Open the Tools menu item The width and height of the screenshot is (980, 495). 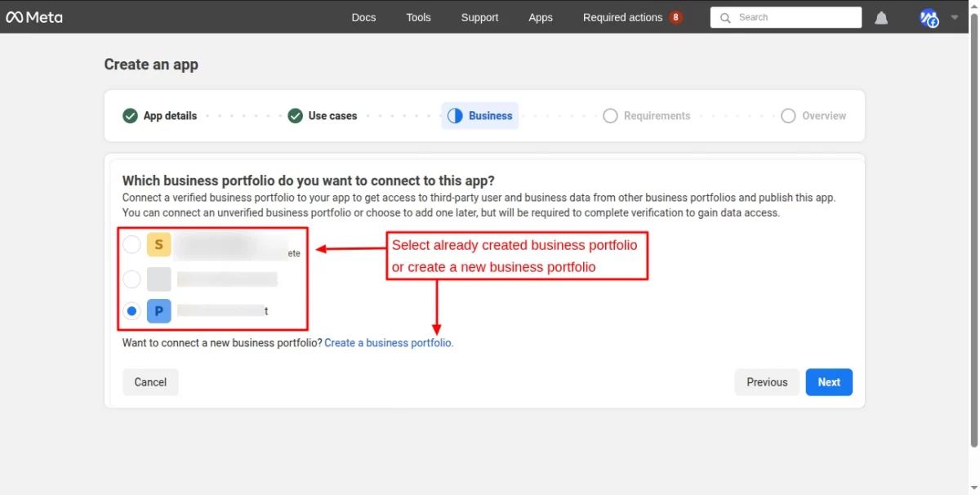pos(418,17)
